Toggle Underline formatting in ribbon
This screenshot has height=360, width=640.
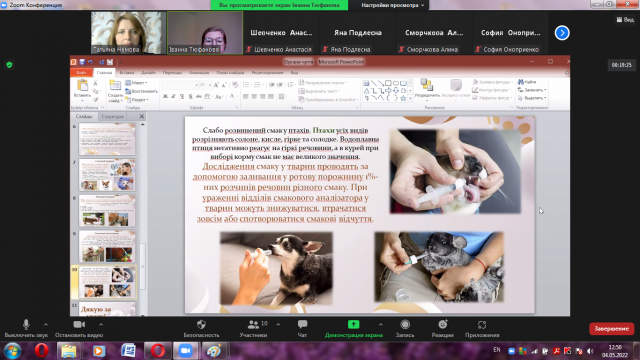[x=182, y=97]
